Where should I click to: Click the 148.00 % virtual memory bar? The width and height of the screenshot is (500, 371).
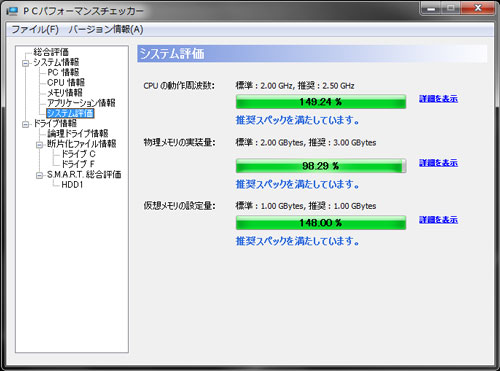[321, 223]
